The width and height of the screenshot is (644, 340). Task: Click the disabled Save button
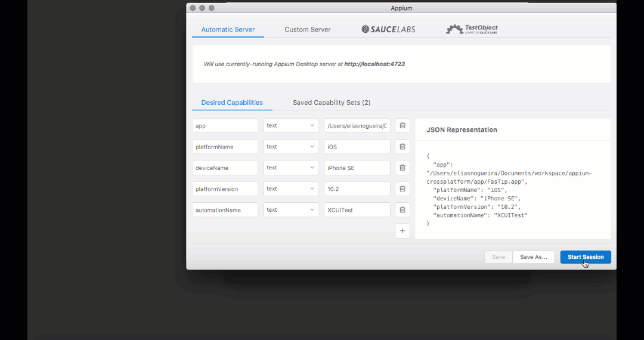(x=498, y=257)
